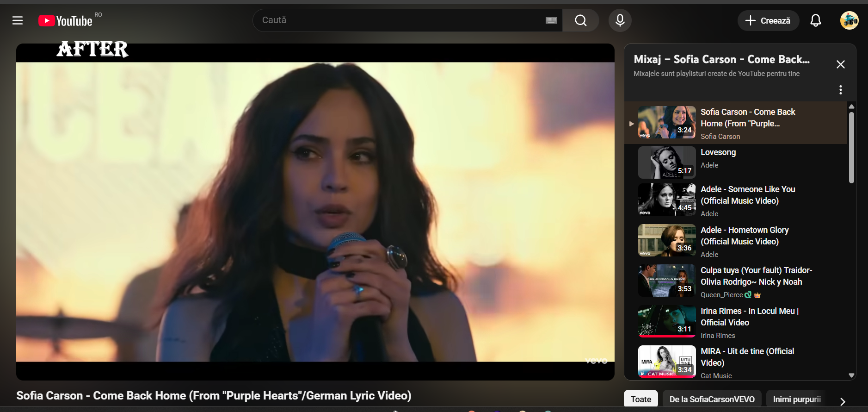Click the Mixaj playlist title
The height and width of the screenshot is (412, 868).
pyautogui.click(x=721, y=59)
